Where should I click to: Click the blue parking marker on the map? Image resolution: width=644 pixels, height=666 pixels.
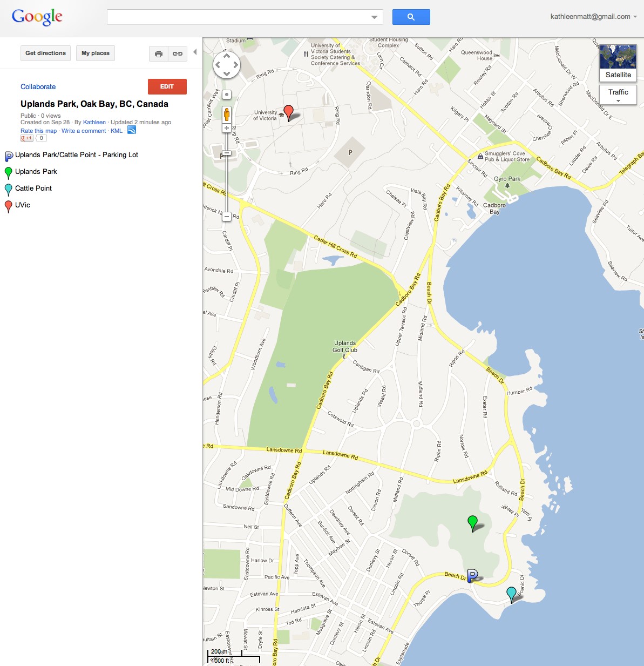click(x=472, y=576)
